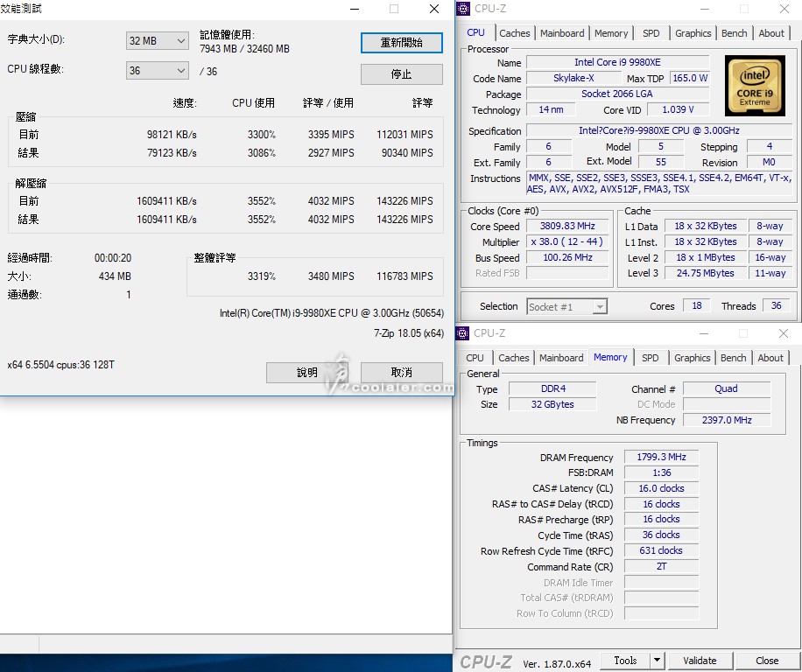Click the Revision value M0
Screen dimensions: 802x672
coord(769,162)
